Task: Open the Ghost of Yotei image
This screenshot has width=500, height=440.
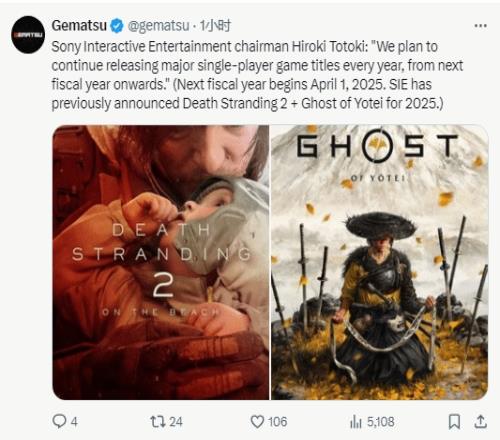Action: pos(380,262)
